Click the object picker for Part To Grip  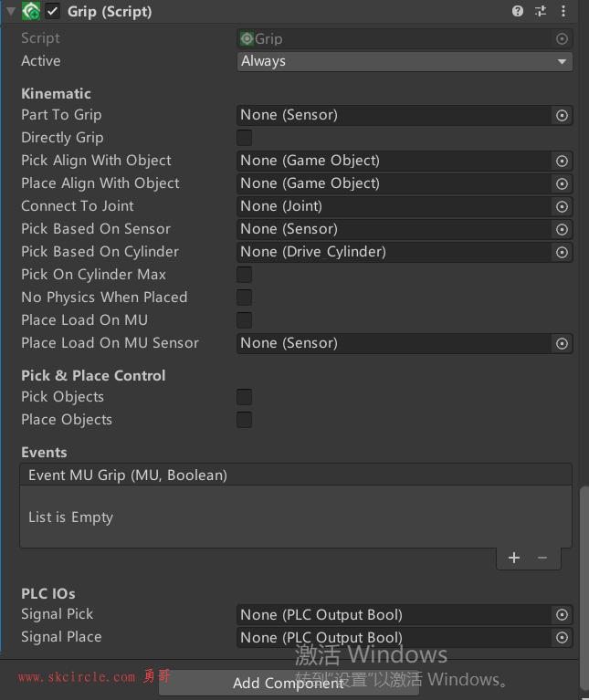click(x=562, y=116)
